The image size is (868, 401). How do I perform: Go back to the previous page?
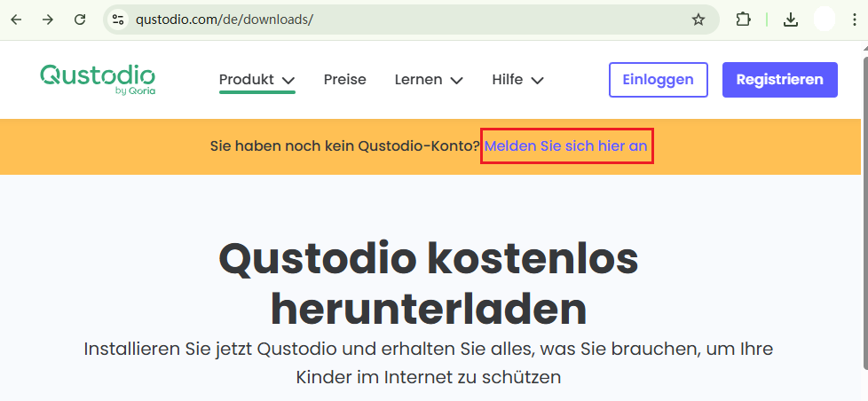tap(17, 20)
